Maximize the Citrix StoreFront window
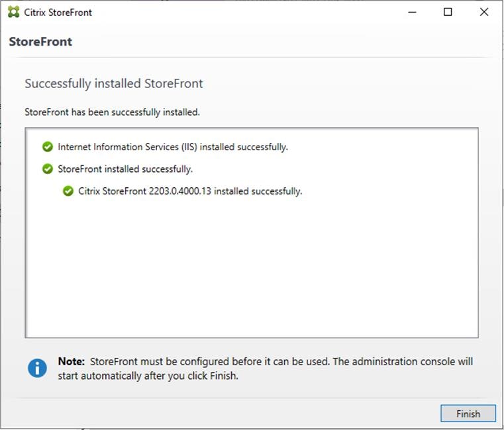Viewport: 504px width, 430px height. click(x=448, y=12)
